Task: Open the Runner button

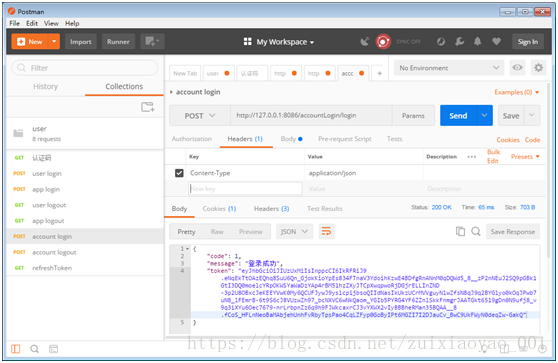Action: [118, 42]
